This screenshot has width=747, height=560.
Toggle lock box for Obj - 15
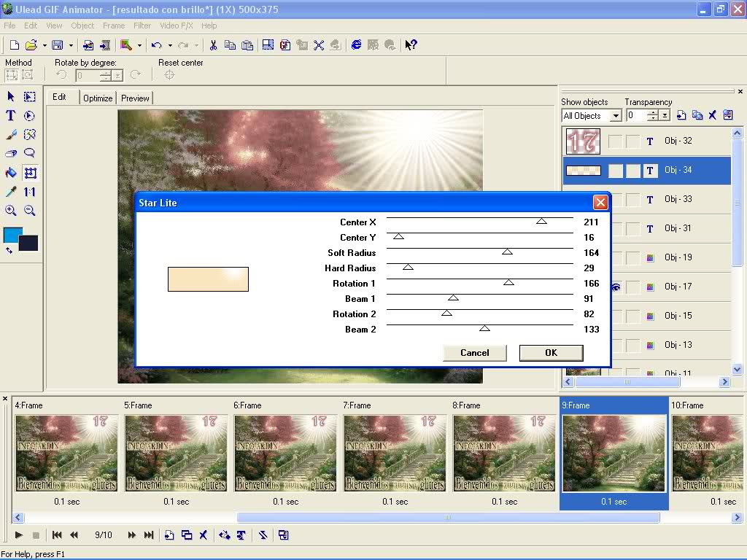[632, 316]
